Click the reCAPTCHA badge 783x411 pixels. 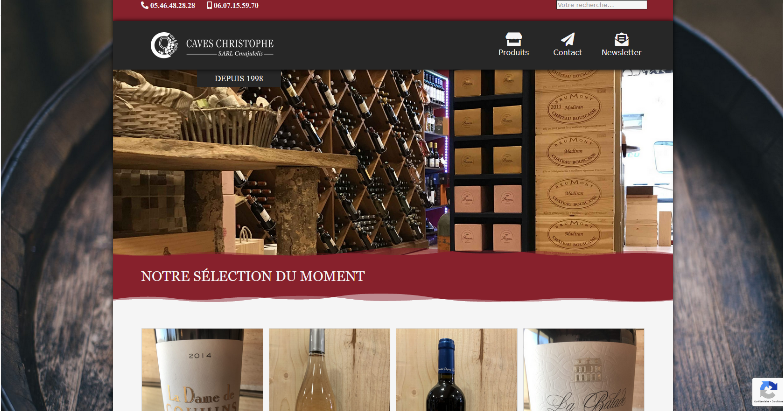768,392
